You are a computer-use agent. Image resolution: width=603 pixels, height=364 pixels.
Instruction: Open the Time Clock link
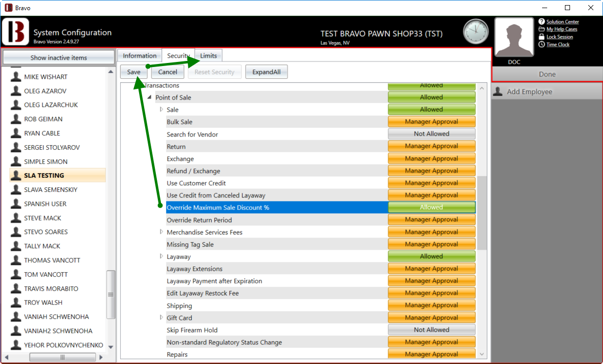[x=558, y=45]
